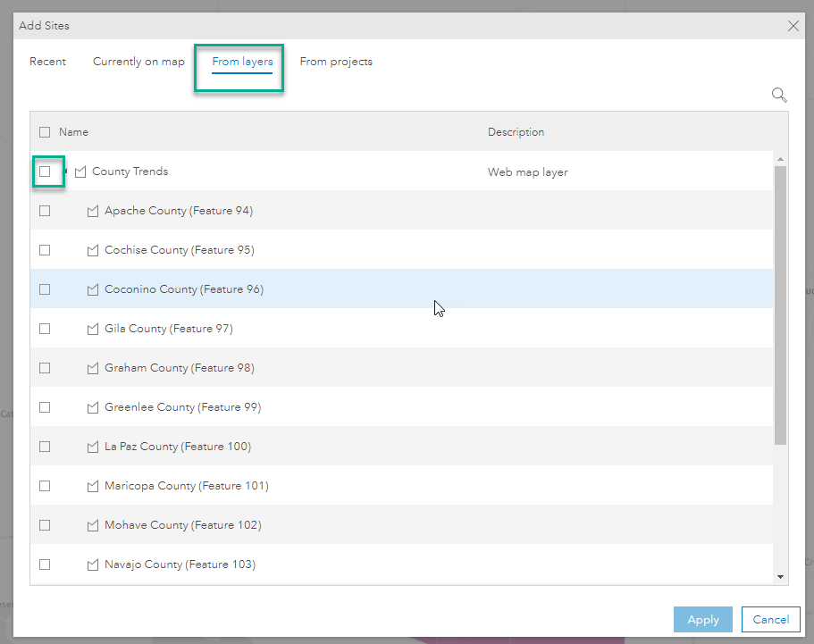Screen dimensions: 814x644
Task: Click the Cancel button
Action: pos(771,620)
